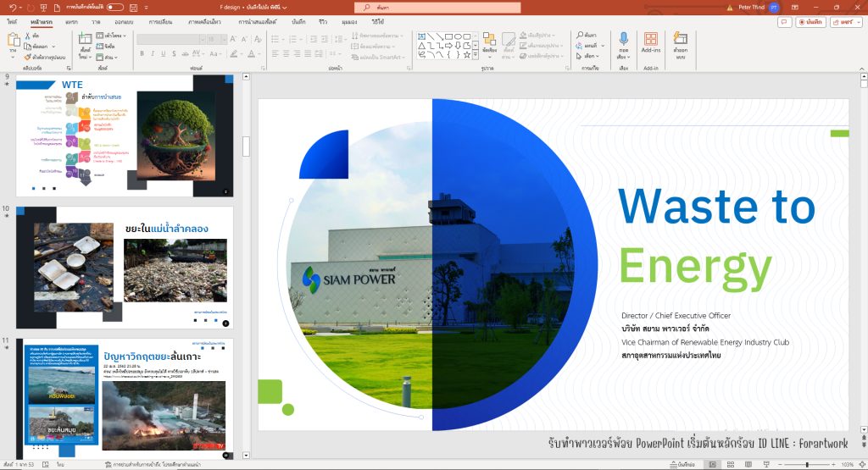The image size is (868, 470).
Task: Open the Transitions (การเปลี่ยน) ribbon tab
Action: point(160,22)
